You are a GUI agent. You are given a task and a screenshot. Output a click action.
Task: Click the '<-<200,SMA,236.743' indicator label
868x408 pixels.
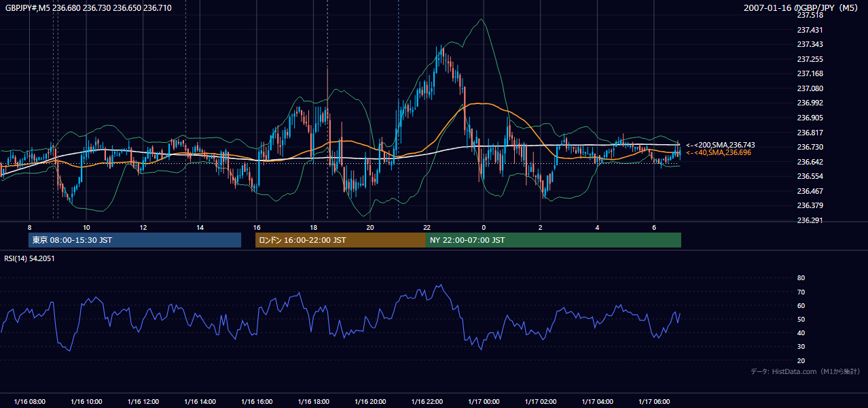(720, 146)
